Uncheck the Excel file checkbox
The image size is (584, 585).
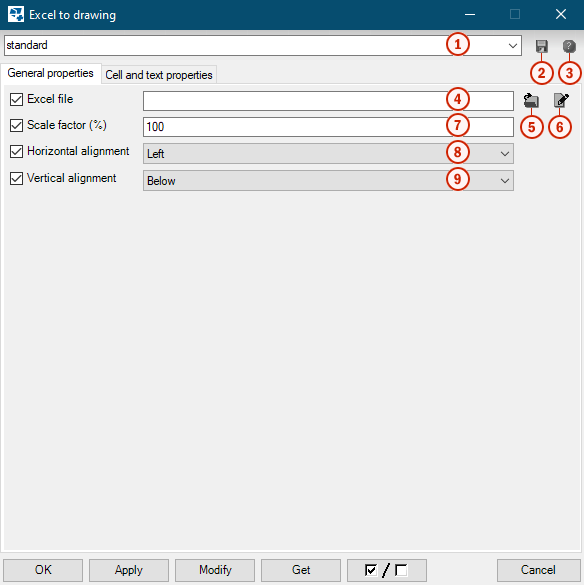16,100
